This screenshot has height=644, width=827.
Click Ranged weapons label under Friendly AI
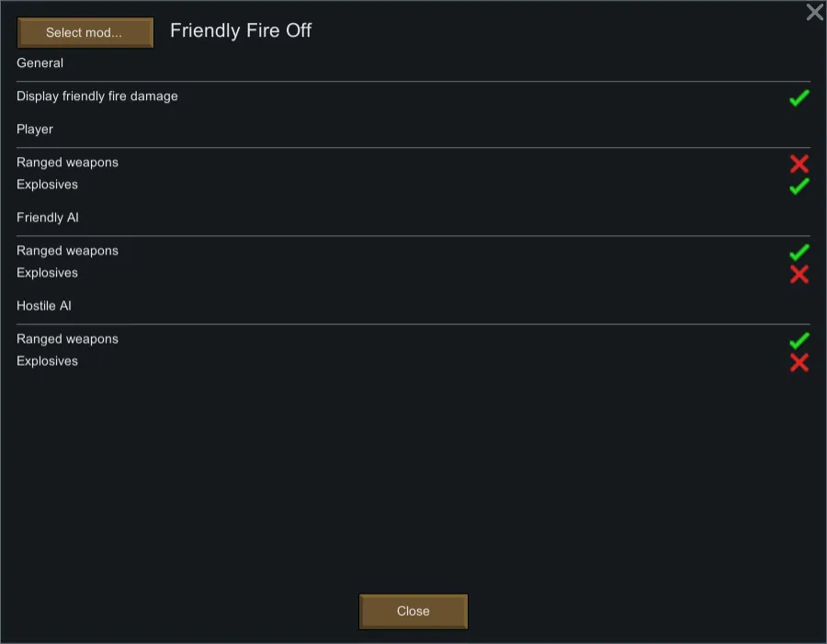(67, 251)
